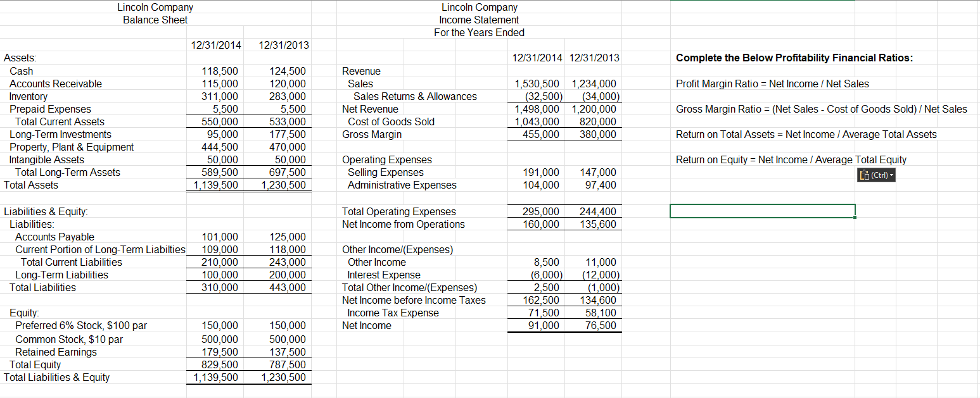The image size is (980, 398).
Task: Click the Total Assets row label
Action: pyautogui.click(x=31, y=185)
